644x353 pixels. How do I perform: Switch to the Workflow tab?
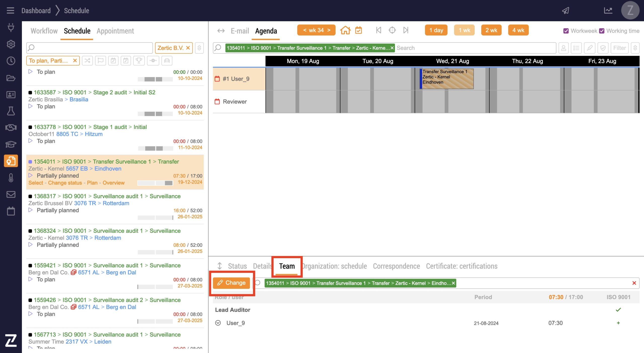pyautogui.click(x=44, y=31)
